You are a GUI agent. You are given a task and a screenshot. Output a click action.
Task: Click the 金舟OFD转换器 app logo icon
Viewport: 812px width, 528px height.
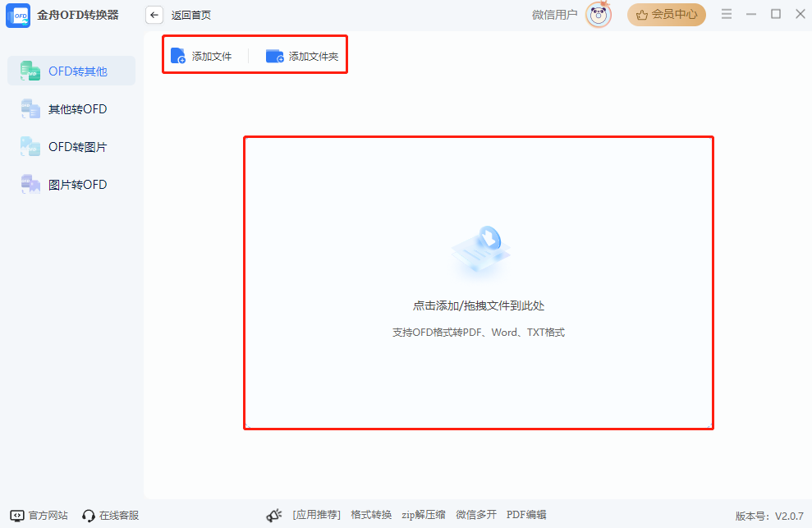[x=17, y=15]
